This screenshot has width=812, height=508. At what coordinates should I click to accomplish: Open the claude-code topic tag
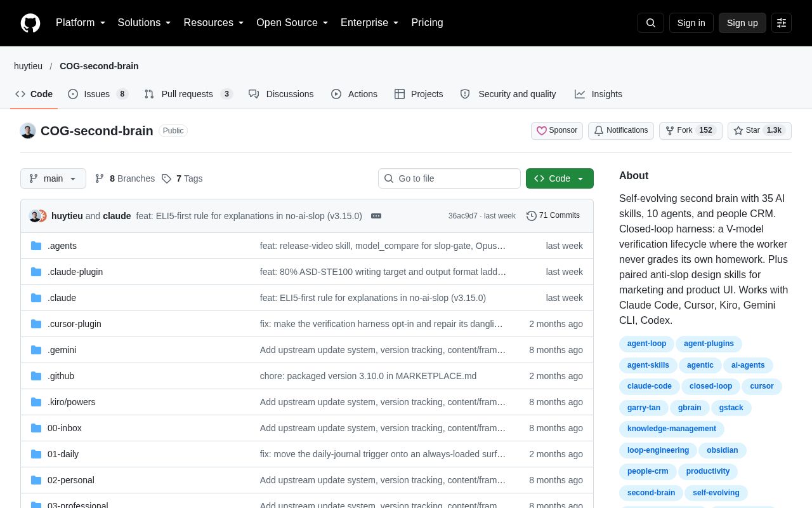pos(650,386)
